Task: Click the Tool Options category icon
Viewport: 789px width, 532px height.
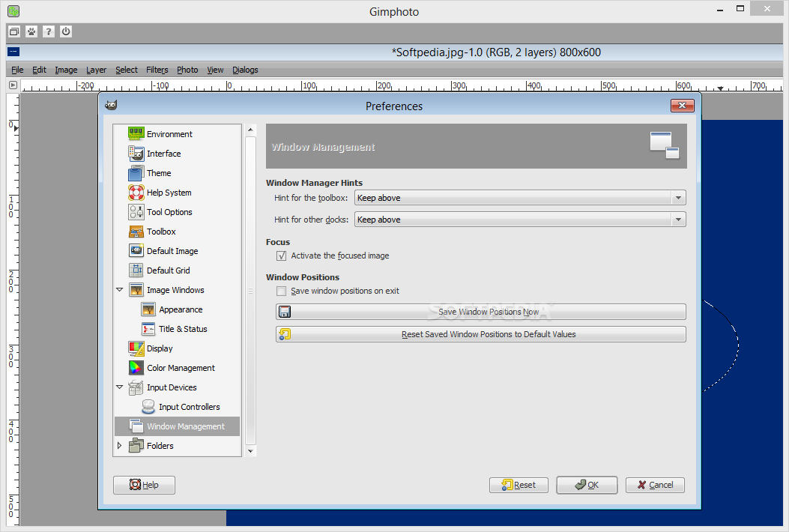Action: 136,212
